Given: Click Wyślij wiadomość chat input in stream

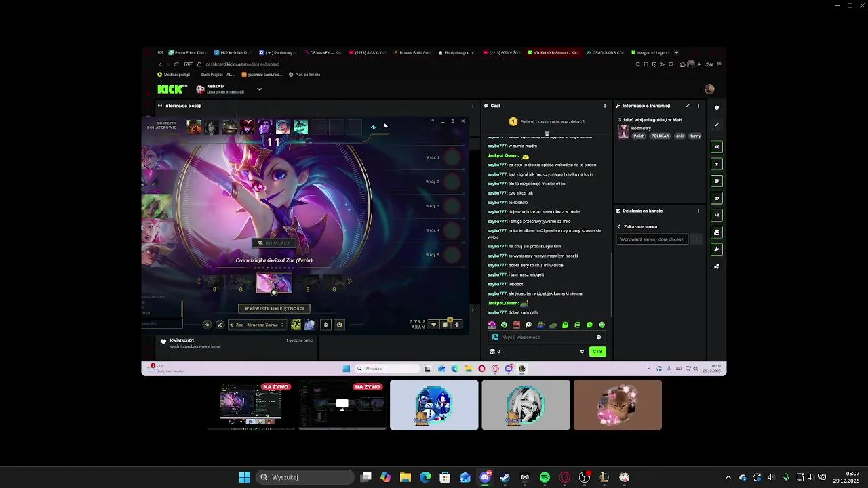Looking at the screenshot, I should click(x=546, y=337).
